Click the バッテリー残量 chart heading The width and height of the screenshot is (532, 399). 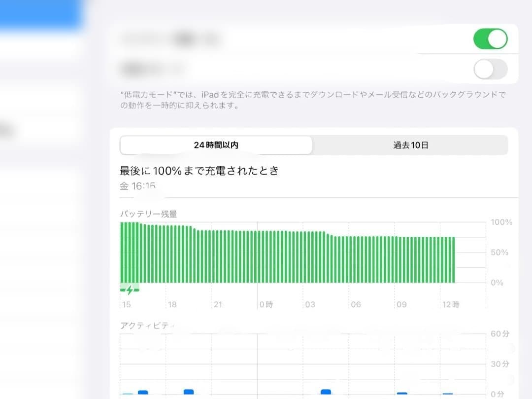[148, 214]
